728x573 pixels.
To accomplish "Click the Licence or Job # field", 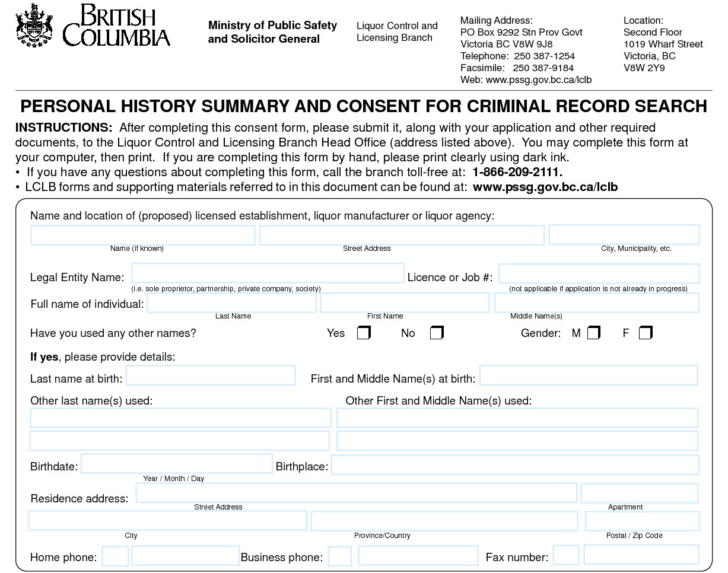I will pos(599,273).
